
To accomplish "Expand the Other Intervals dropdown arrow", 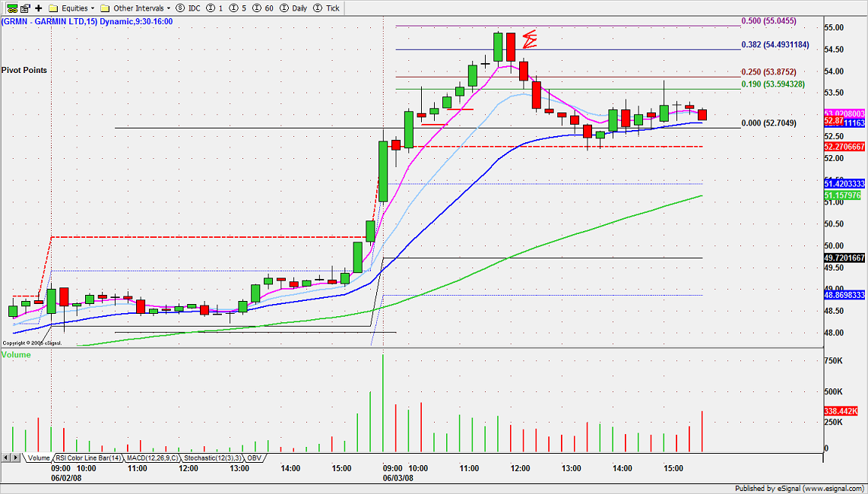I will pos(168,8).
